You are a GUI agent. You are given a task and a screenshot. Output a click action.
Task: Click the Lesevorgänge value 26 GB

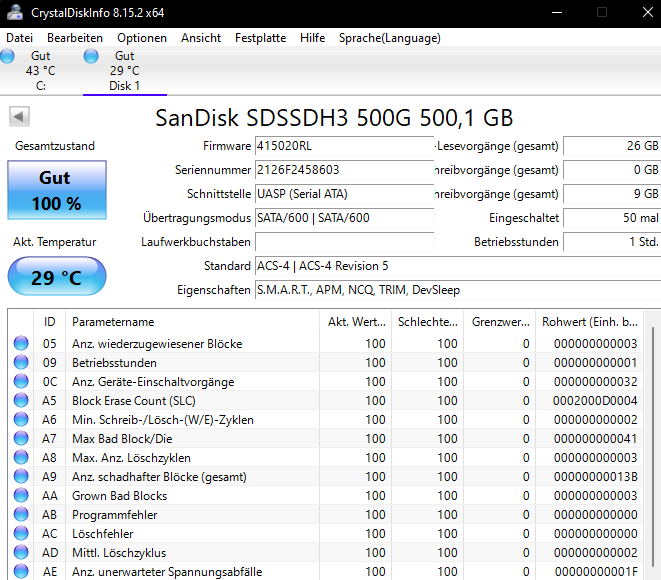(x=612, y=146)
